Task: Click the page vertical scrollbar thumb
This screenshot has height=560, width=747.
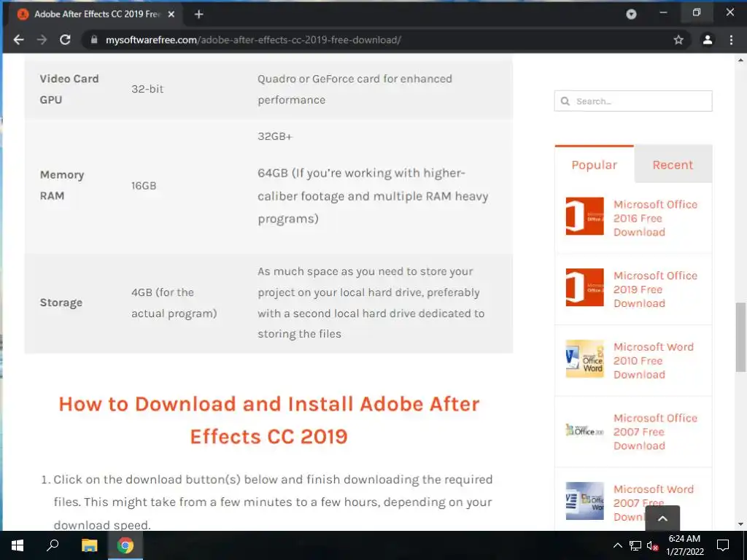Action: tap(740, 337)
